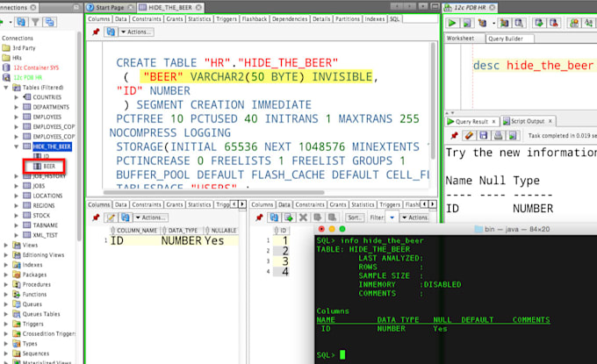This screenshot has width=597, height=364.
Task: Expand the COUNTRIES table node
Action: [x=17, y=97]
